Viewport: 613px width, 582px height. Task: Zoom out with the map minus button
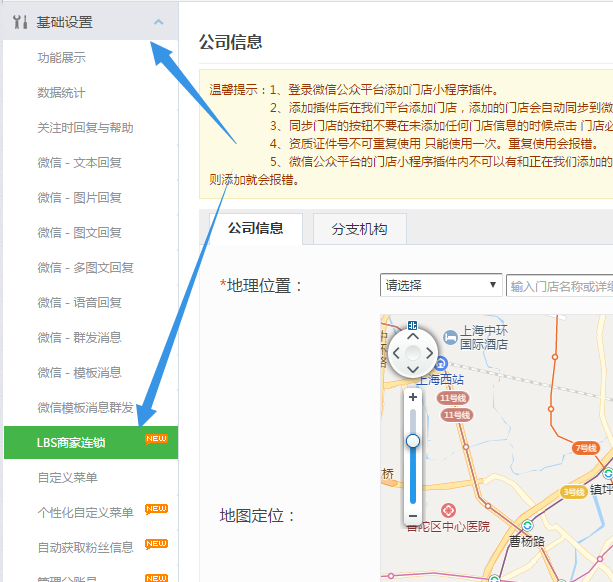(x=412, y=516)
